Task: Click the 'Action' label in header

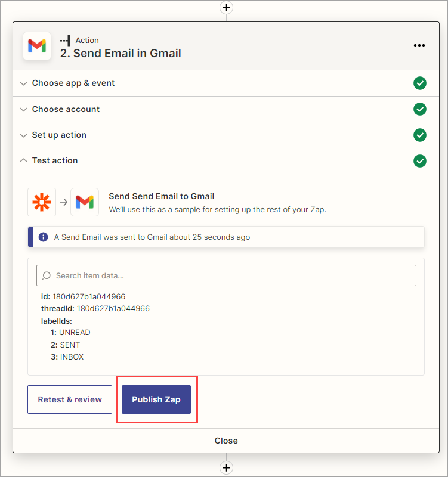Action: pos(87,40)
